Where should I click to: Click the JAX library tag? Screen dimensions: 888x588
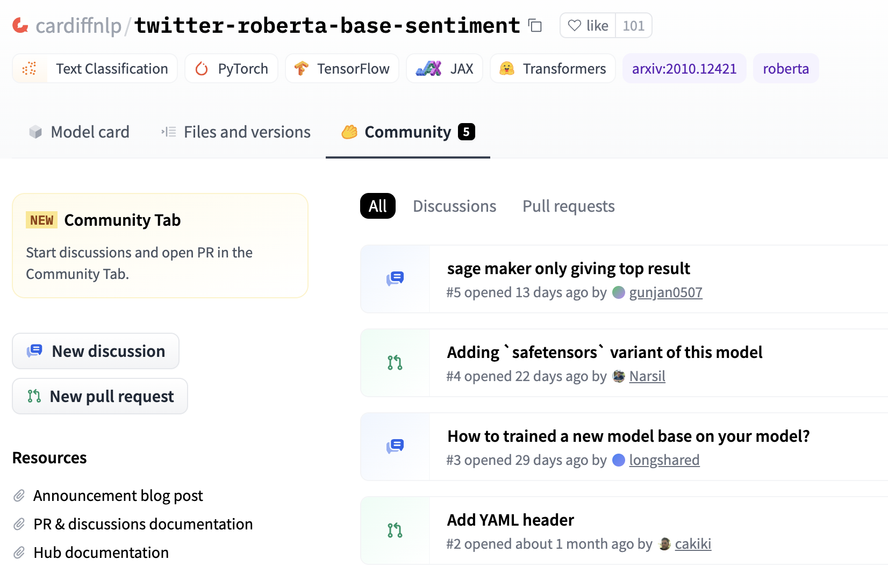(445, 68)
